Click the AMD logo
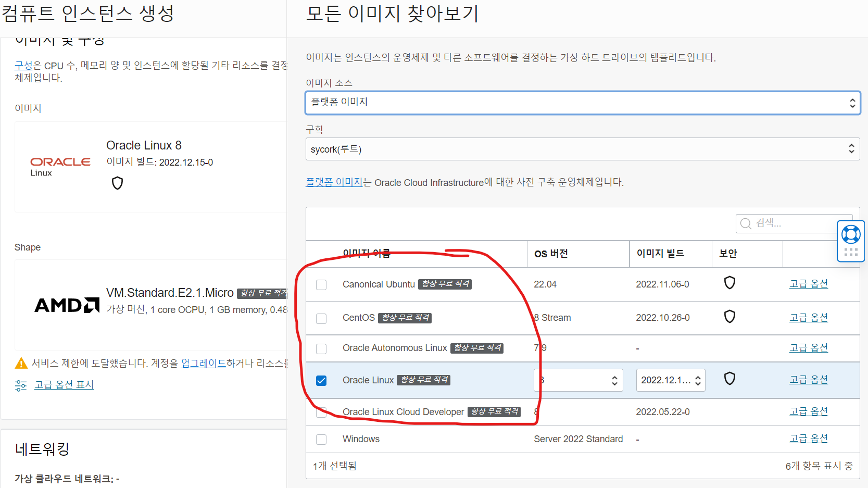 (x=67, y=305)
